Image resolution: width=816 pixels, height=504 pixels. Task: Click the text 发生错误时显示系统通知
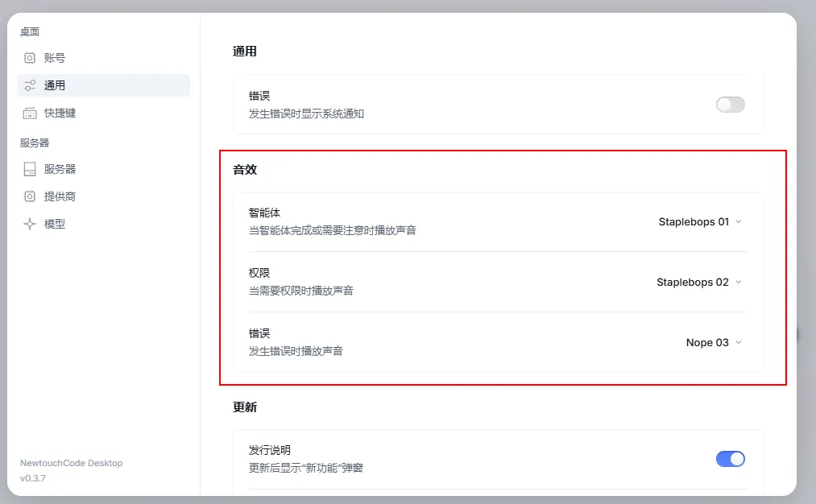click(306, 114)
